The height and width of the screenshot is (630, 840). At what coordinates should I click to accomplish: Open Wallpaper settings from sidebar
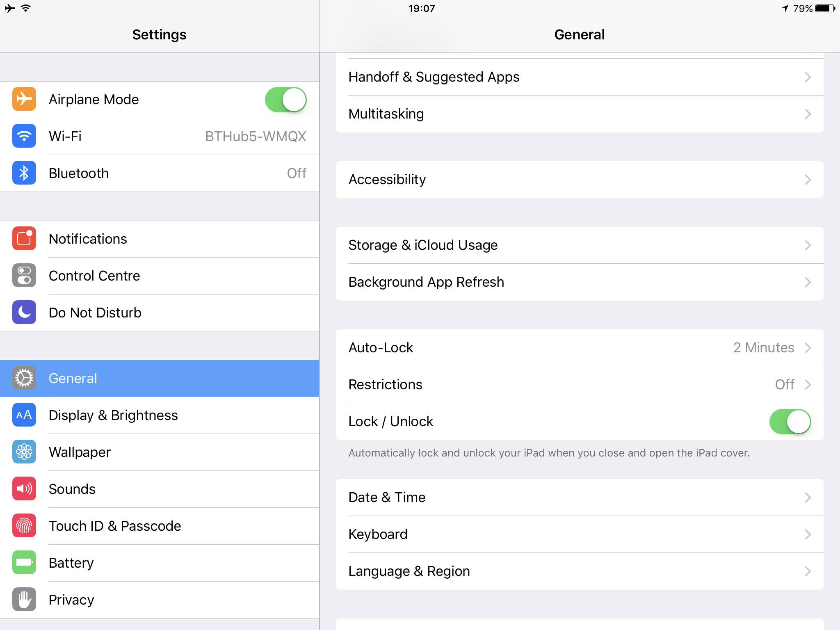(x=160, y=452)
